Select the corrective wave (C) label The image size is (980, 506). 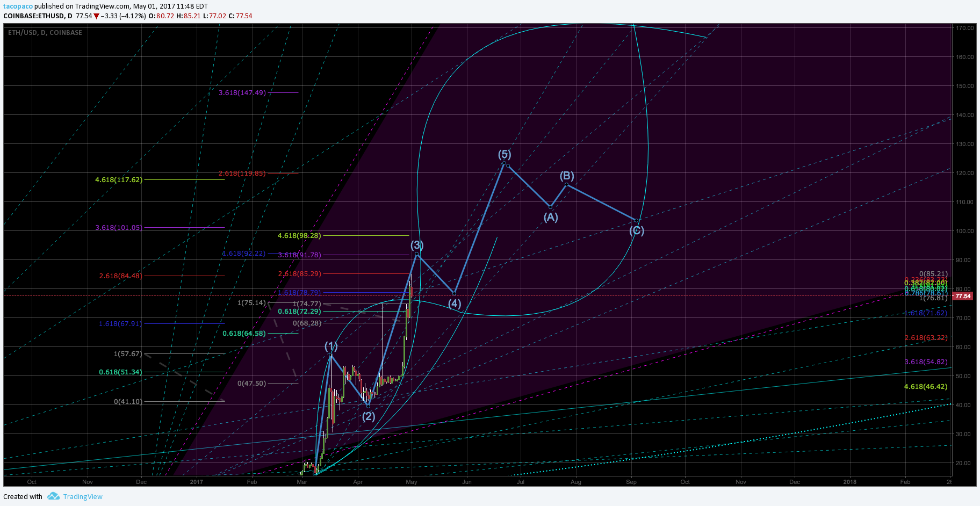click(637, 230)
